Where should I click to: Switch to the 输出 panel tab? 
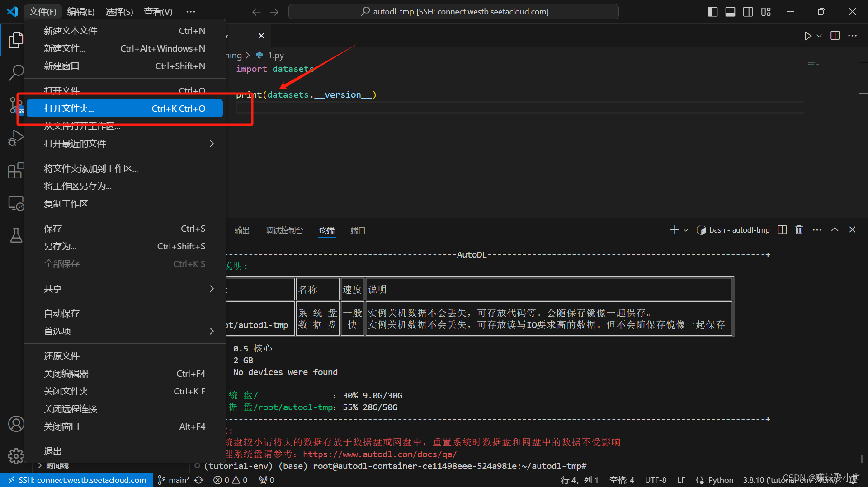pyautogui.click(x=242, y=230)
